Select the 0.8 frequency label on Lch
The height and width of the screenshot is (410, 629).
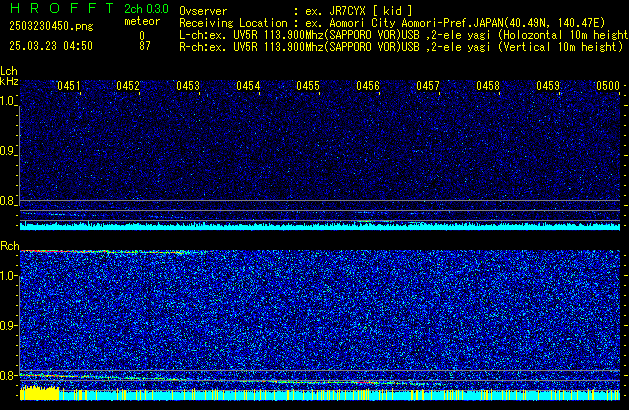(8, 201)
